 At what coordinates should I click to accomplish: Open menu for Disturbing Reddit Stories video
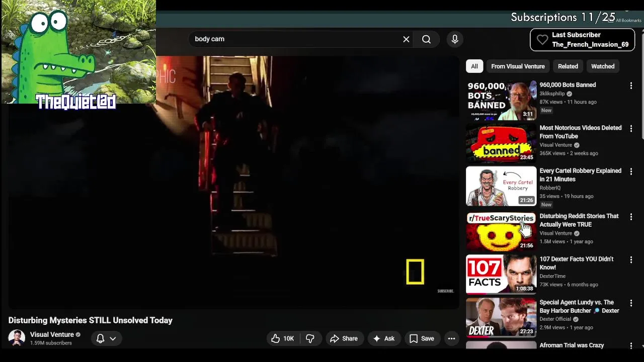631,217
